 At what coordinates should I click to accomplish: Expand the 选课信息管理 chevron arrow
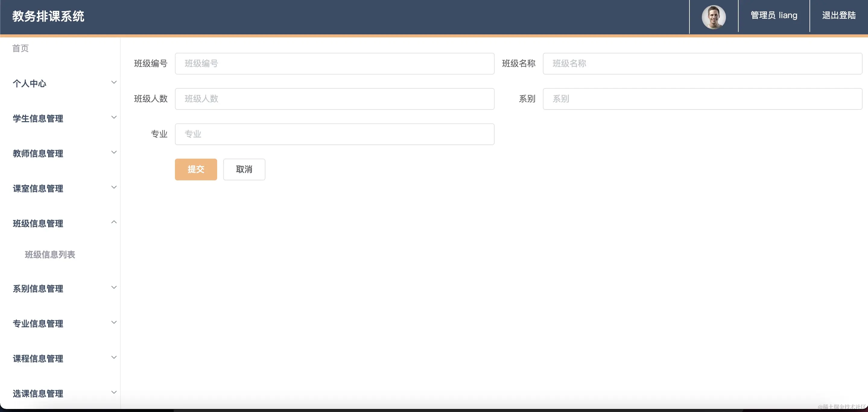coord(114,393)
